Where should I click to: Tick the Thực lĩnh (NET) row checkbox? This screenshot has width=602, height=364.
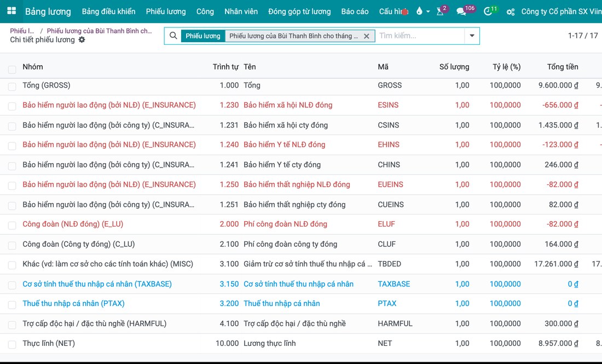click(12, 344)
